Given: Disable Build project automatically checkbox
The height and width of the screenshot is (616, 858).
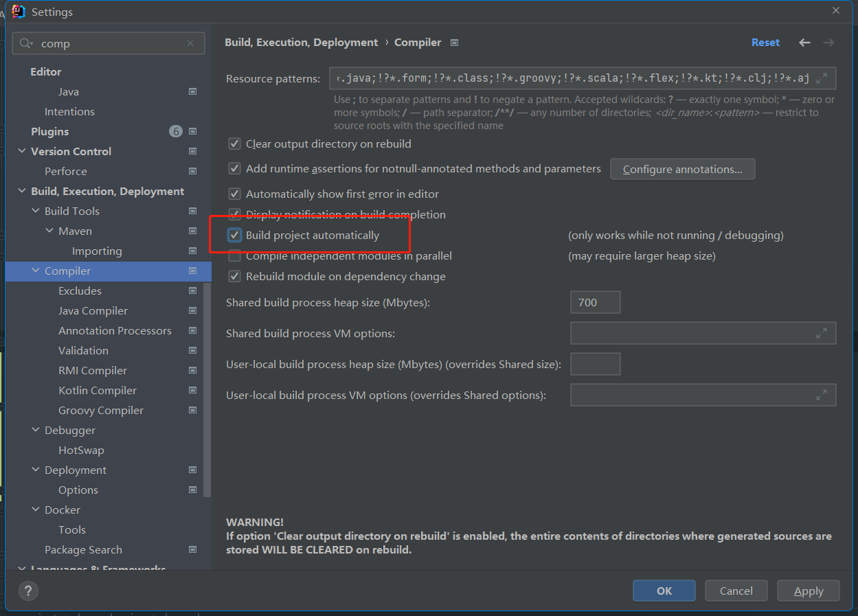Looking at the screenshot, I should point(235,236).
